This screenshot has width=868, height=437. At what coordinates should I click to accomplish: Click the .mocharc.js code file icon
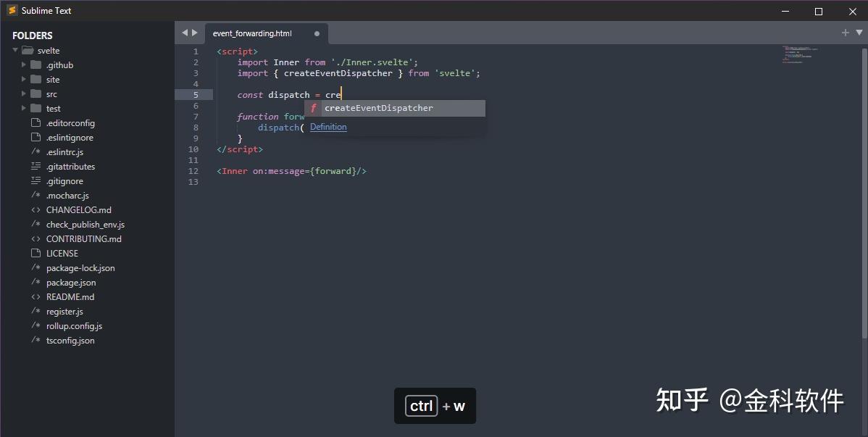(36, 195)
